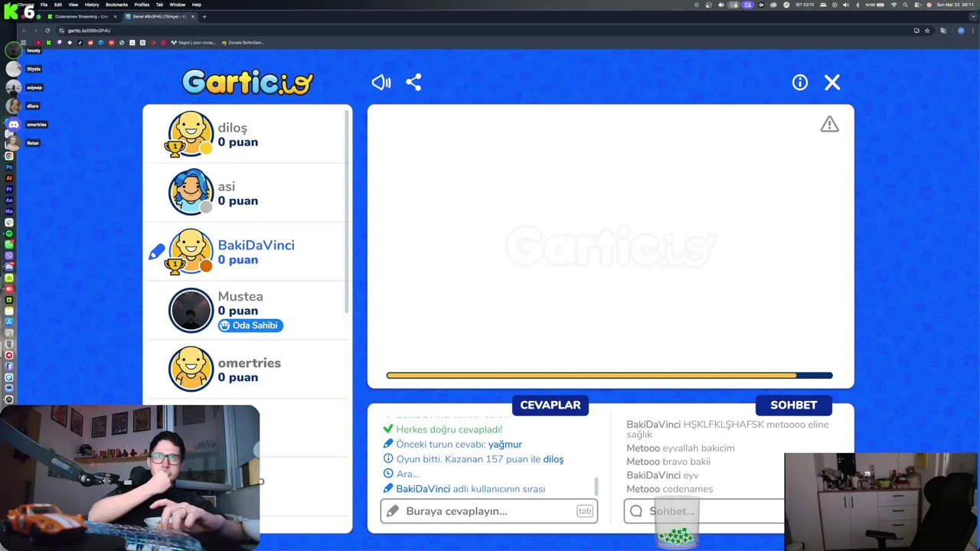Click the tab key hint in answer box
The height and width of the screenshot is (551, 980).
click(585, 511)
